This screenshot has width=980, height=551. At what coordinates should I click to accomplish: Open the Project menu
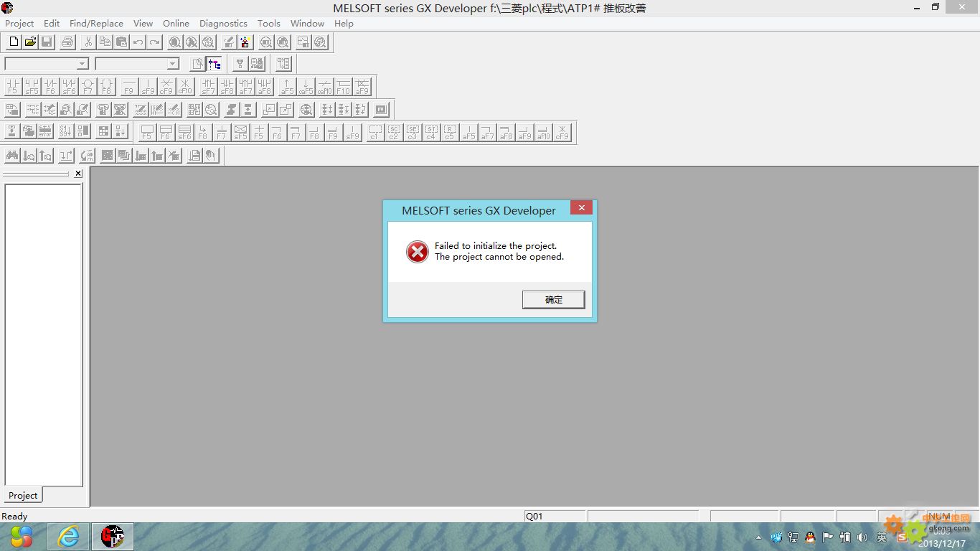[x=19, y=23]
